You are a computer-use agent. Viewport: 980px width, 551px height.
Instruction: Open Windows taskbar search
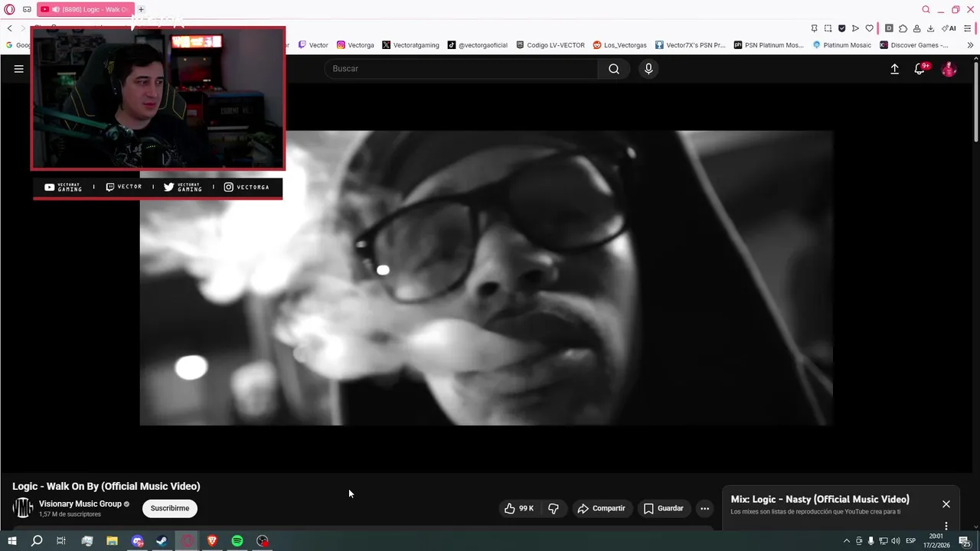(x=37, y=541)
